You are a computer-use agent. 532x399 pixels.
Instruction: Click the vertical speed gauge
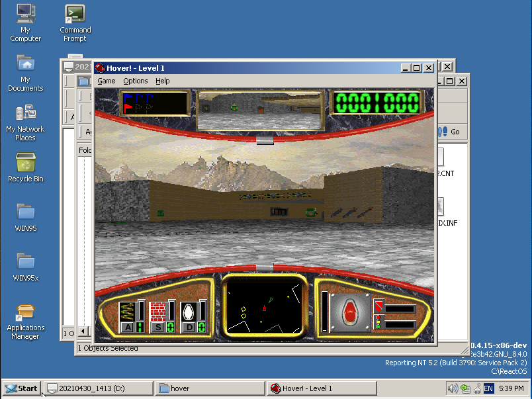(325, 311)
